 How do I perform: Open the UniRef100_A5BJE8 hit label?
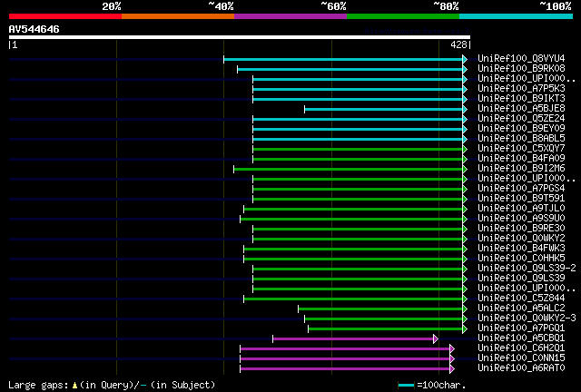[x=521, y=108]
